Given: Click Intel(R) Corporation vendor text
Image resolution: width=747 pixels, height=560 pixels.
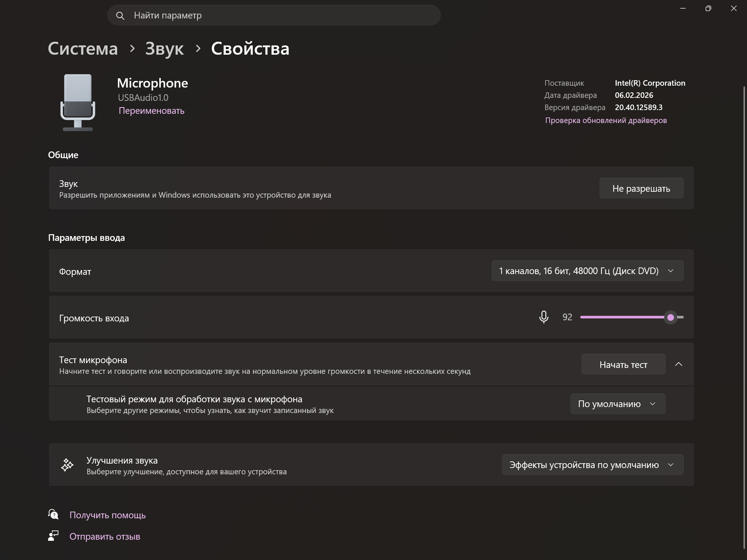Looking at the screenshot, I should (650, 83).
